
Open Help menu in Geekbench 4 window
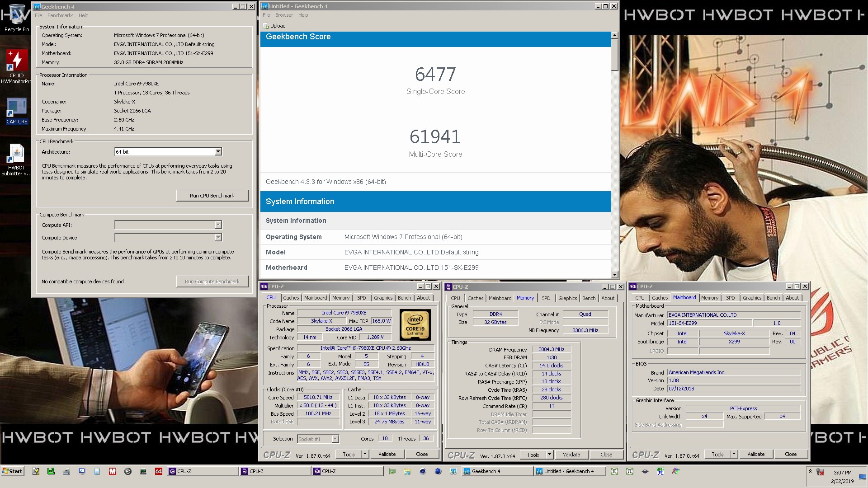tap(84, 15)
